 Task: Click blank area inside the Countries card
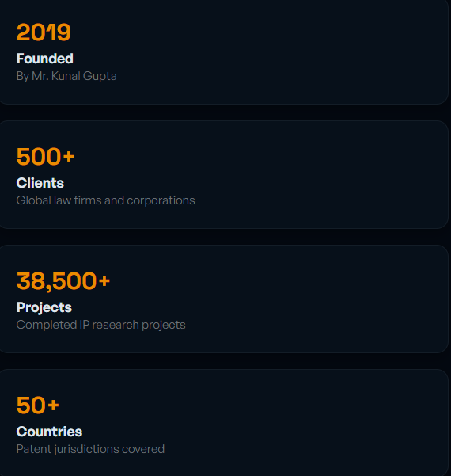tap(303, 422)
